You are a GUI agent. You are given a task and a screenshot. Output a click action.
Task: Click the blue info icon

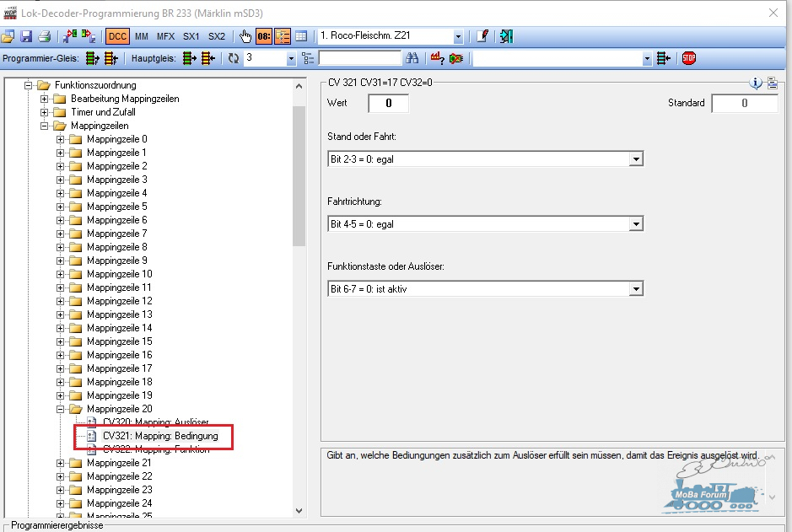pos(756,83)
